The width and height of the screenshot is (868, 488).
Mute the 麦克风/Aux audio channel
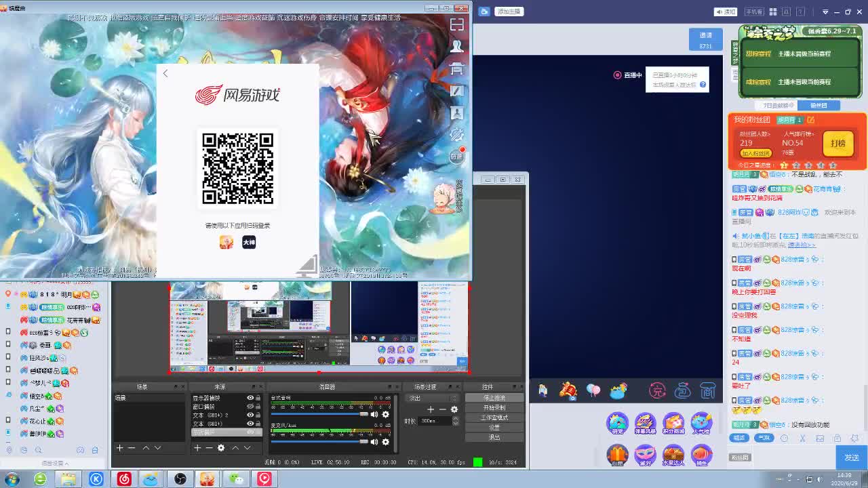(374, 442)
